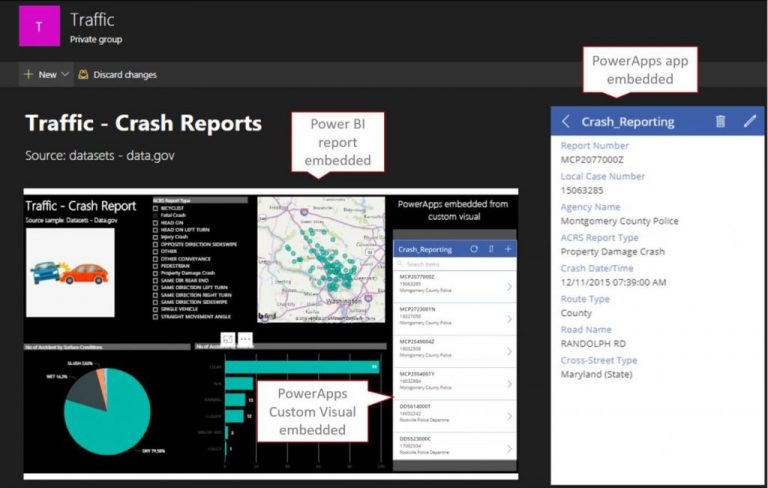Click ACRS Report Type value Property Damage Crash
Image resolution: width=768 pixels, height=488 pixels.
click(613, 252)
